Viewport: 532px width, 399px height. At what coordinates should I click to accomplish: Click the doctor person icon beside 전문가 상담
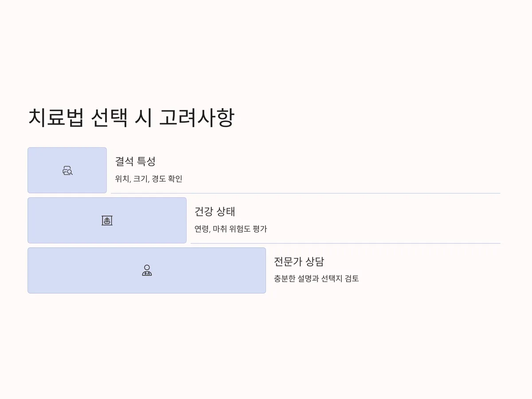147,270
